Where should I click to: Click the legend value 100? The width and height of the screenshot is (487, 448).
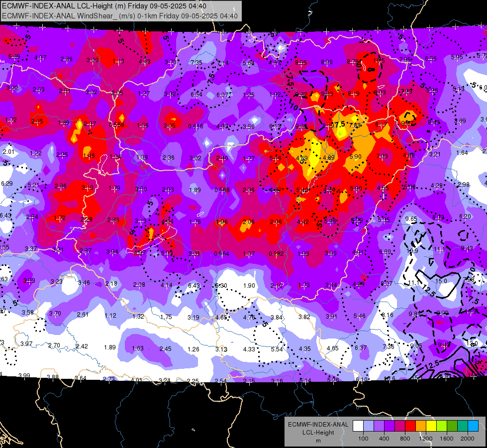363,439
